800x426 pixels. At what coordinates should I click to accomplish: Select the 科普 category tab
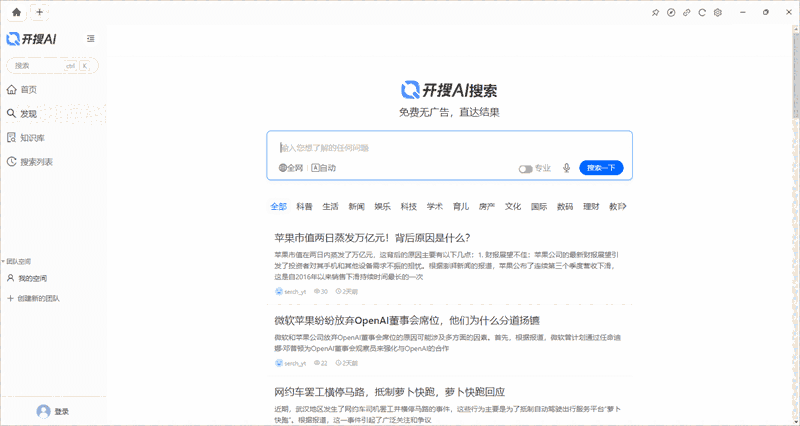click(x=305, y=207)
